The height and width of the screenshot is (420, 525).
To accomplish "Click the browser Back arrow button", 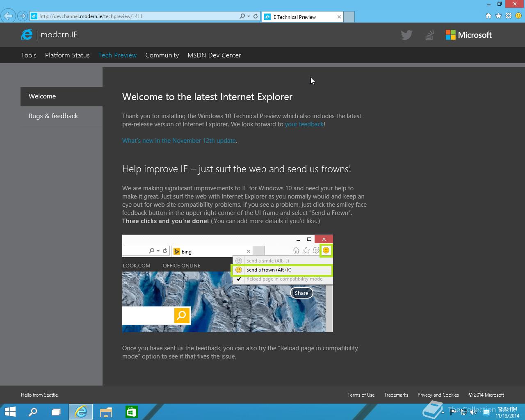I will tap(8, 16).
